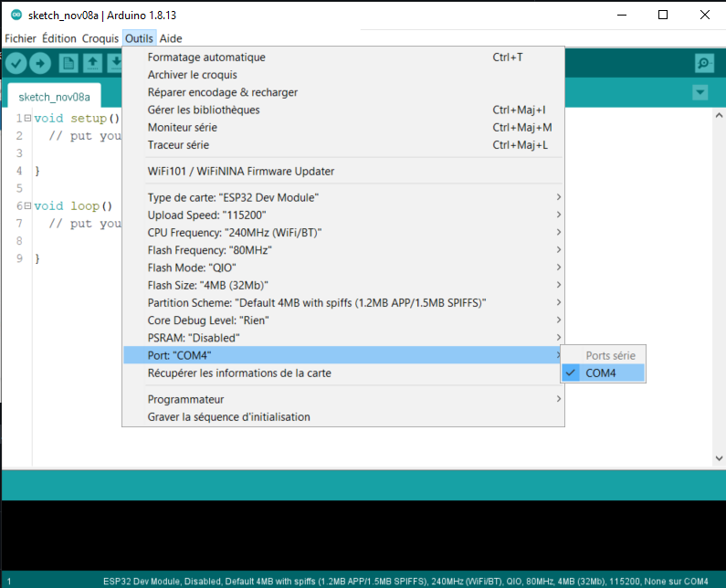Minimize the Arduino window

(622, 15)
